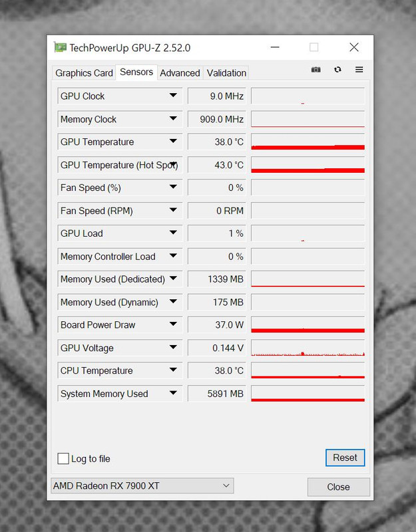
Task: Click the screenshot camera icon
Action: 315,70
